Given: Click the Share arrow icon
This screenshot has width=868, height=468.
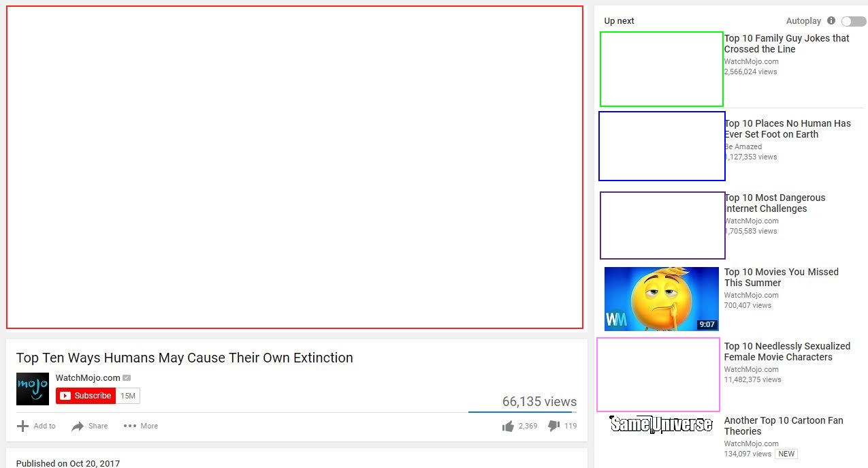Looking at the screenshot, I should pos(78,426).
